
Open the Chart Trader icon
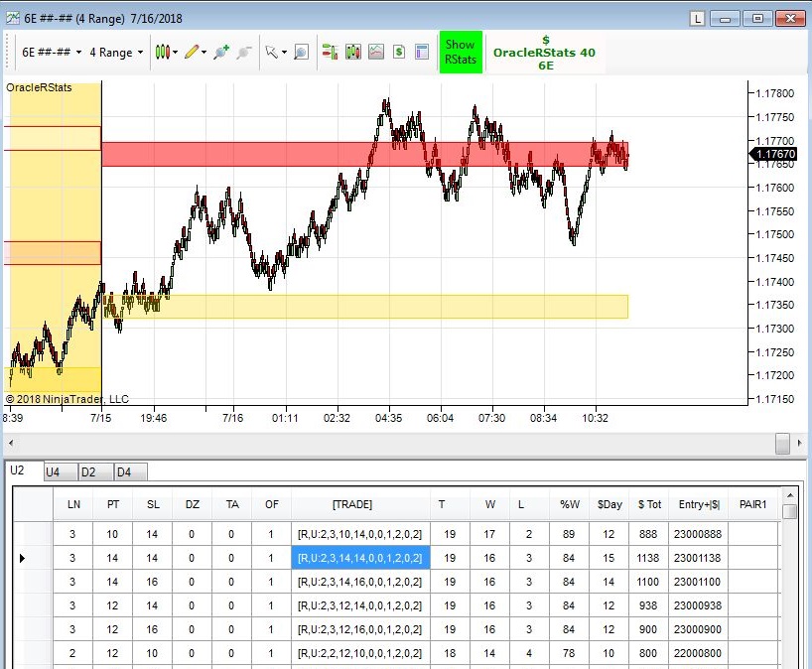[x=330, y=52]
